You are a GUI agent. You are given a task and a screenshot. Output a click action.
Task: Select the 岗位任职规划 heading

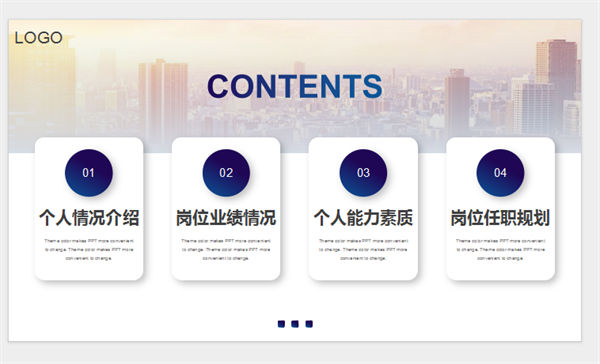tap(500, 217)
